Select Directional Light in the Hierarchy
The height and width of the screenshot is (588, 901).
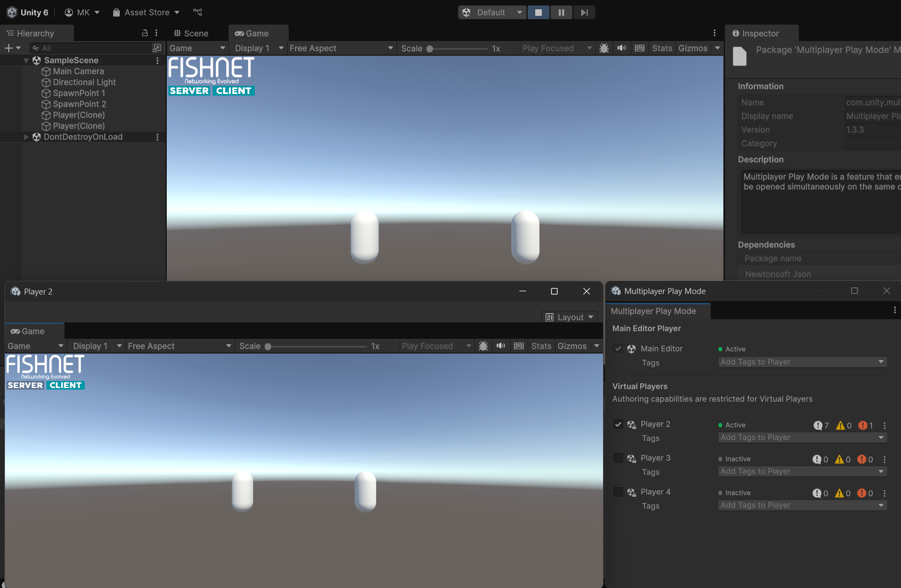(x=84, y=83)
